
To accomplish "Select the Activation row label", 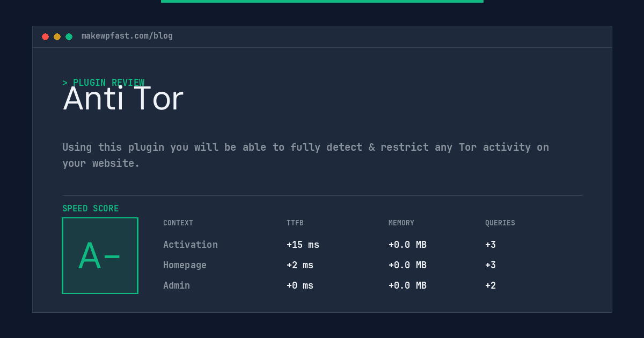I will (191, 245).
